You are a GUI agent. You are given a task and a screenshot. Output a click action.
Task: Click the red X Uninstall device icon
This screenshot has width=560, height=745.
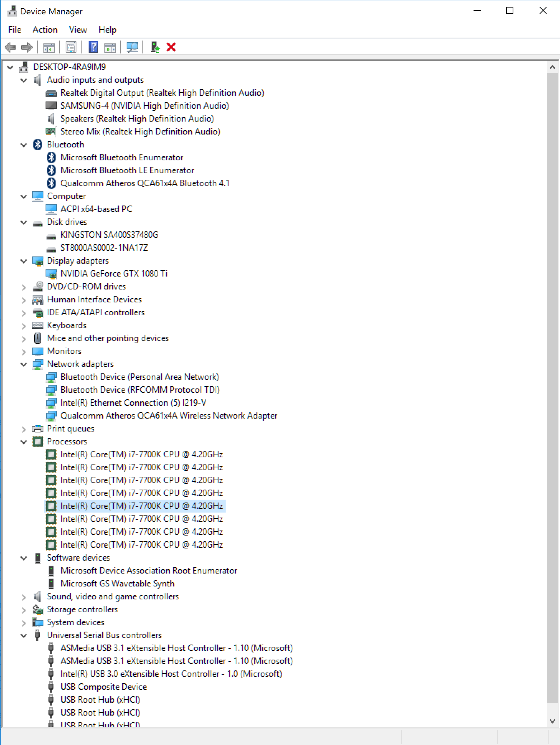coord(171,47)
